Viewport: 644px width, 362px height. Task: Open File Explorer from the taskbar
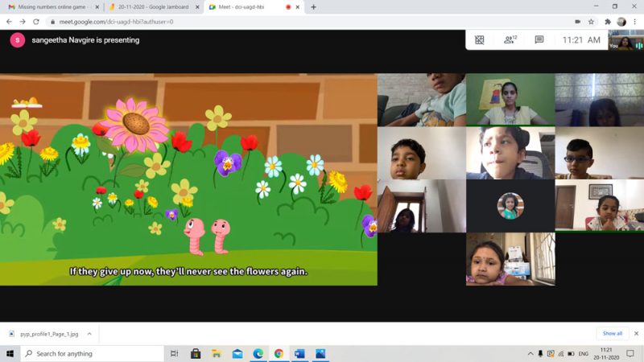[217, 353]
